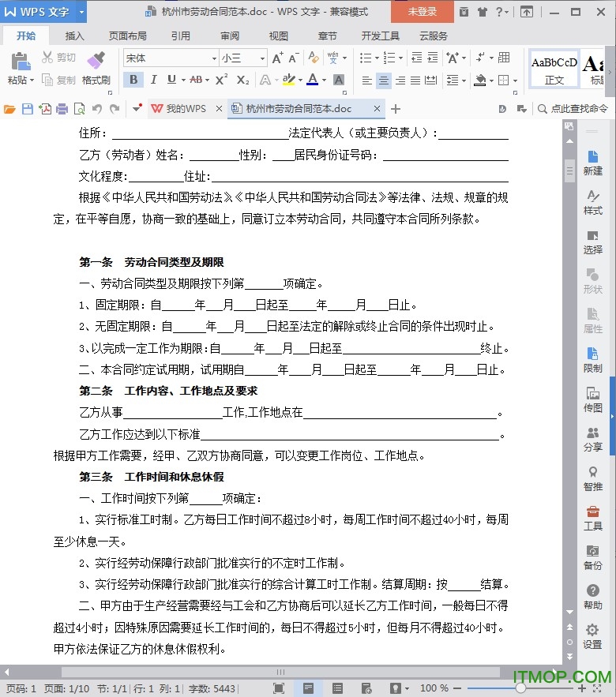Click the Cut scissors icon

coord(47,57)
